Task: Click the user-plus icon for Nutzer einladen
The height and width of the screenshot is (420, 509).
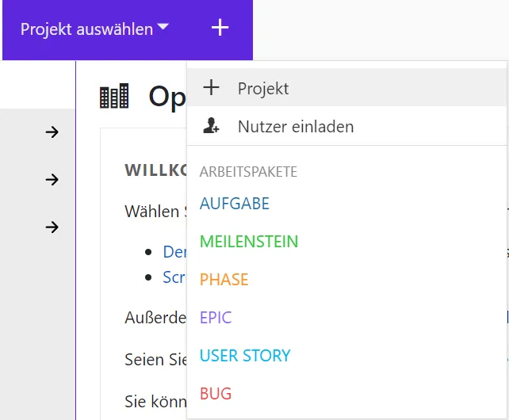Action: 211,126
